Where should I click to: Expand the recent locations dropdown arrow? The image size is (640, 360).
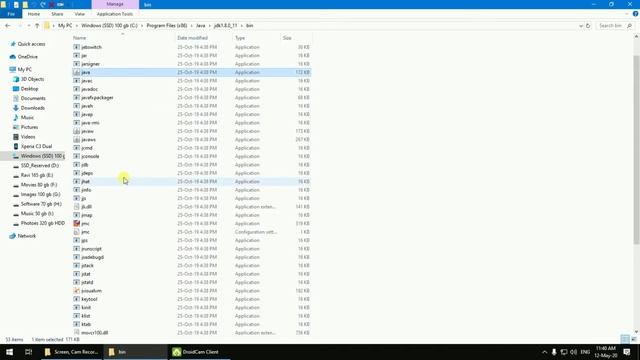[x=29, y=26]
